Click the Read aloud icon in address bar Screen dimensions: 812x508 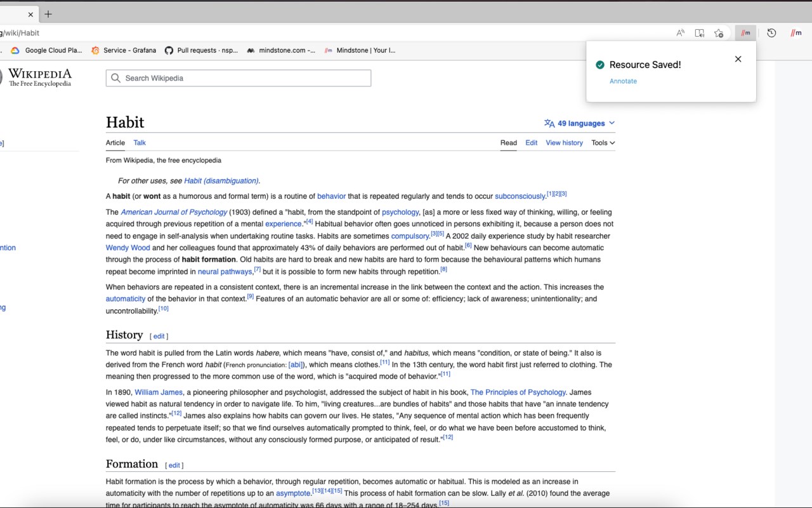(680, 33)
